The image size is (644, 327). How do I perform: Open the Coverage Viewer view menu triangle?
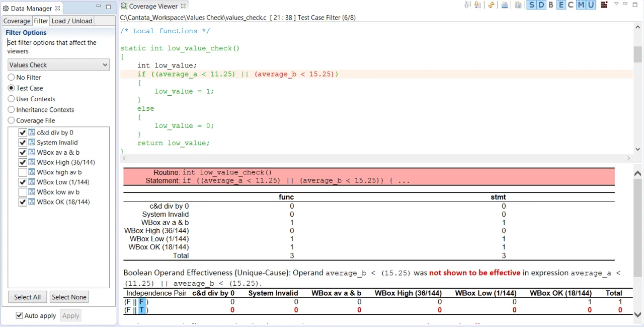tap(616, 4)
